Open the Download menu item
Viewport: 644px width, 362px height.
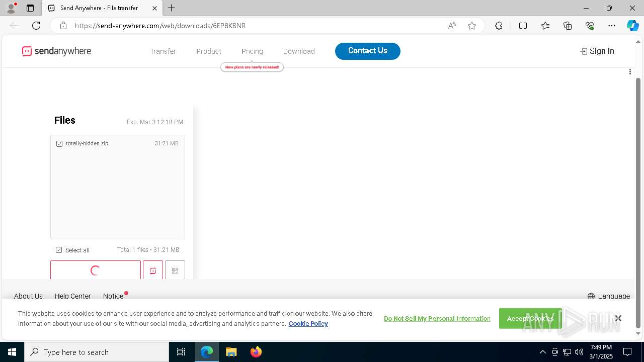[299, 51]
